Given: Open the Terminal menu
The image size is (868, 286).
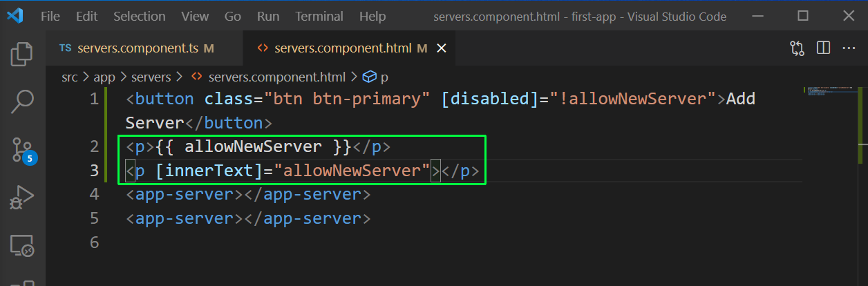Looking at the screenshot, I should pos(320,16).
